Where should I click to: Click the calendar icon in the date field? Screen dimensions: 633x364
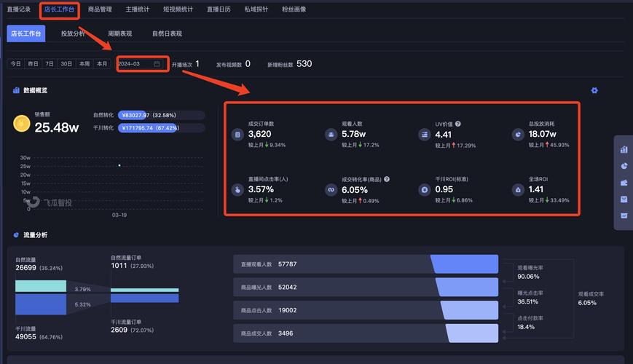(157, 64)
